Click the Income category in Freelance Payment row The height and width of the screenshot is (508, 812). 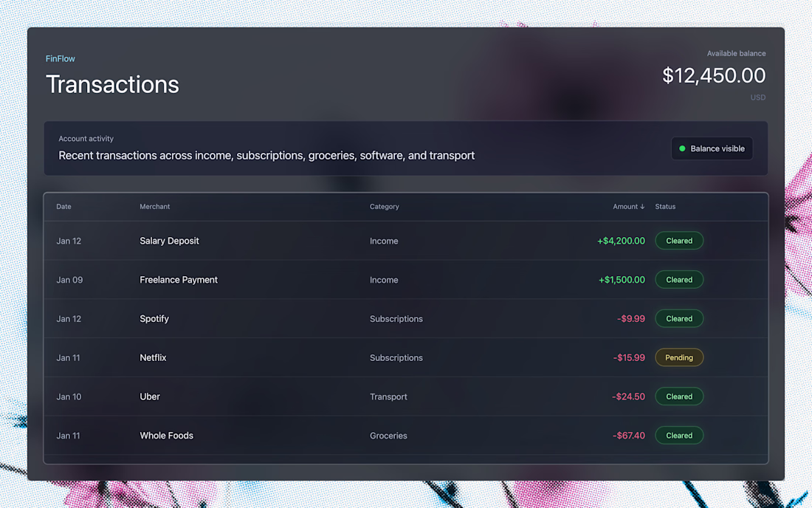pyautogui.click(x=384, y=280)
